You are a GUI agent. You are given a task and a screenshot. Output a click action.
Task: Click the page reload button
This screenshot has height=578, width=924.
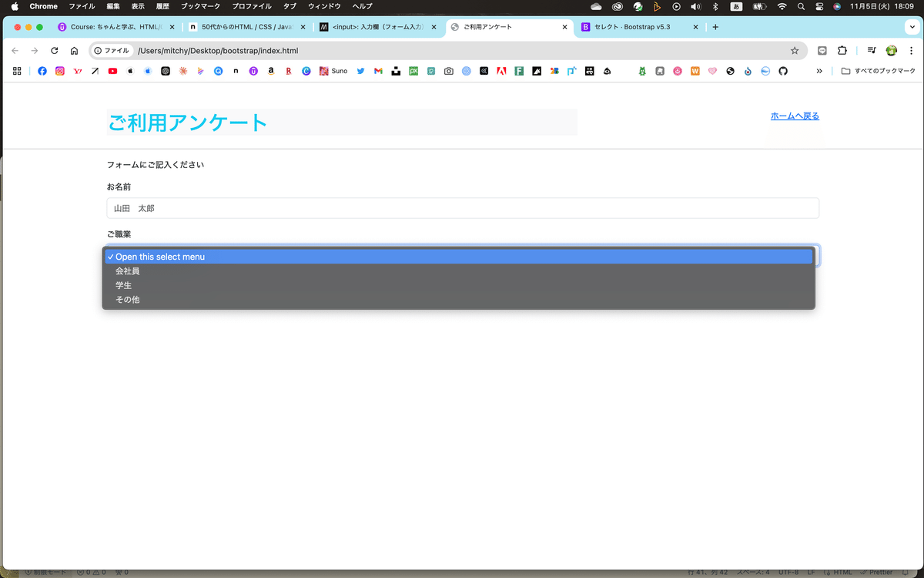point(54,50)
